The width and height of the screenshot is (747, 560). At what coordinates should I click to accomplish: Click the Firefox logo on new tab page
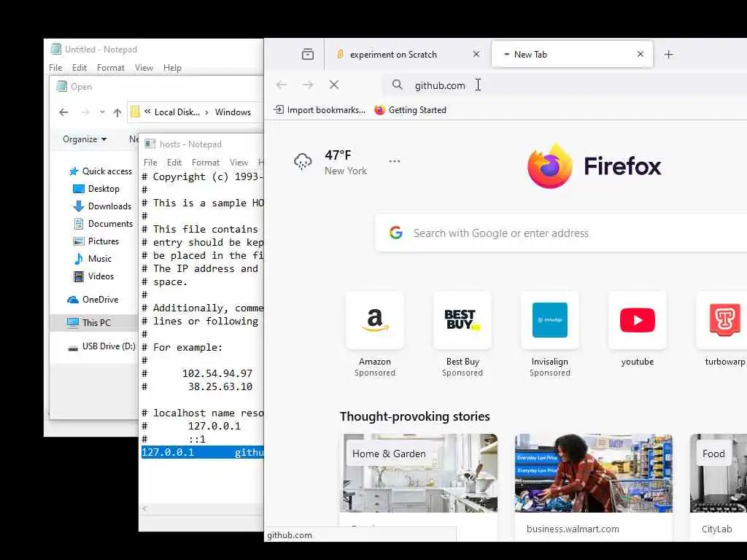click(594, 166)
